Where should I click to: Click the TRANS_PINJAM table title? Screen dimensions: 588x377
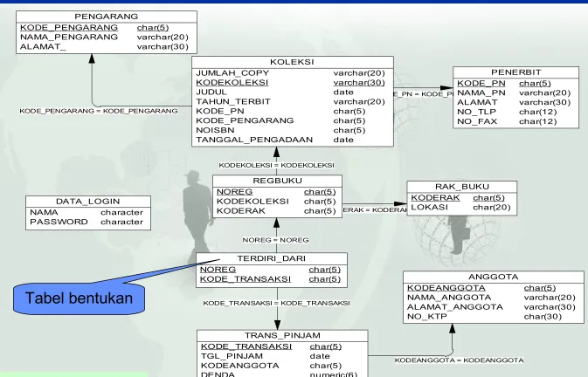click(282, 335)
